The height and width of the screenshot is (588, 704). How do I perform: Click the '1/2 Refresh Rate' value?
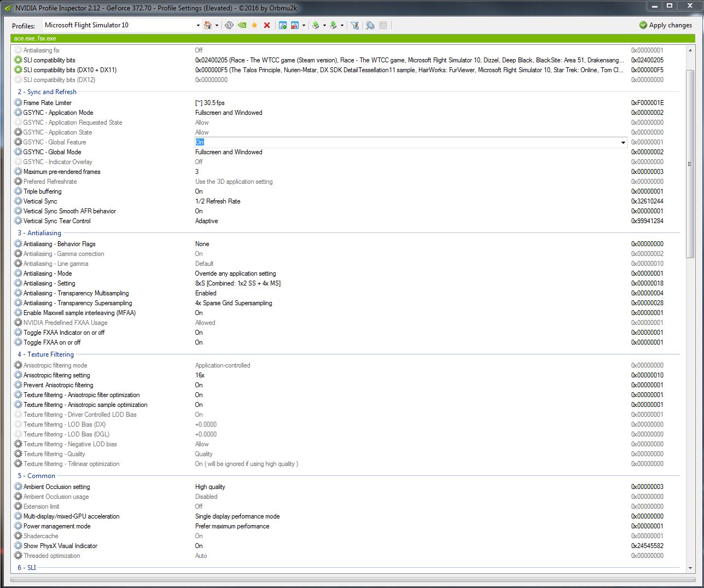218,201
